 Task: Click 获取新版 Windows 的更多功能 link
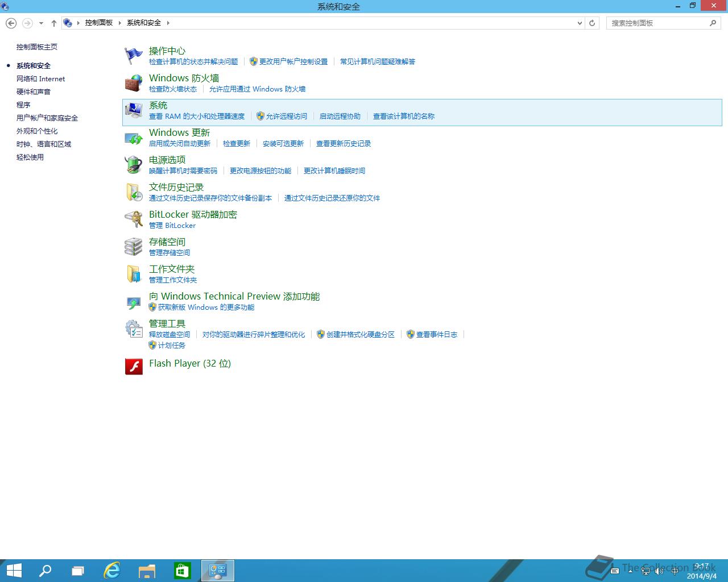tap(206, 307)
